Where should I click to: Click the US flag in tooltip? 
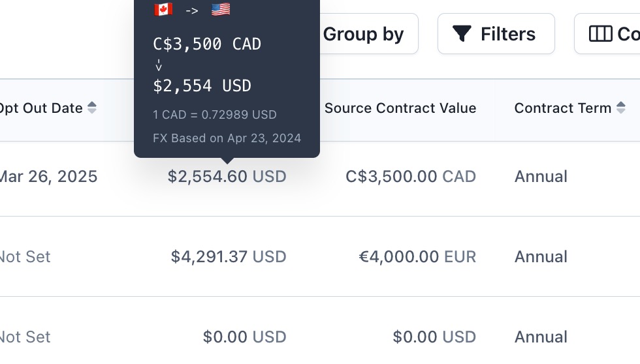[x=221, y=9]
